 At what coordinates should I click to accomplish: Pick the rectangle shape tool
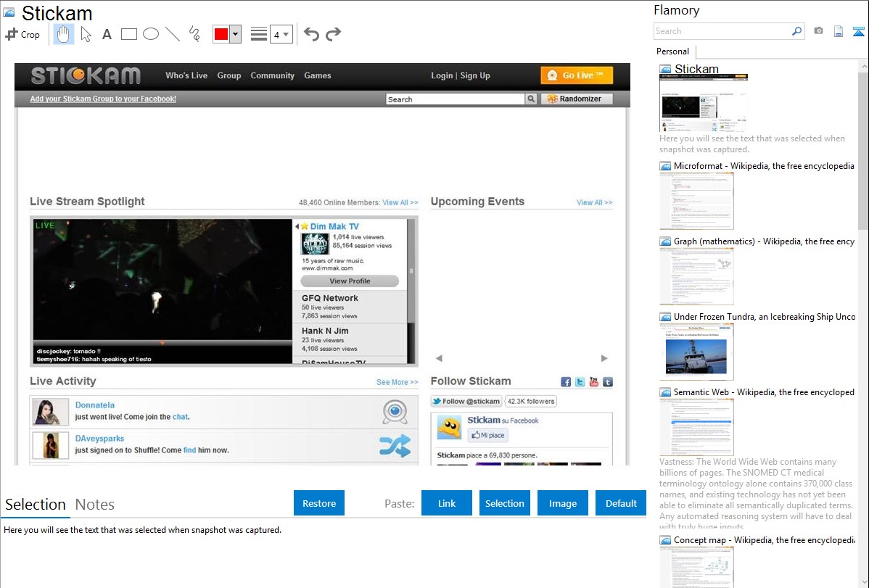(x=129, y=34)
